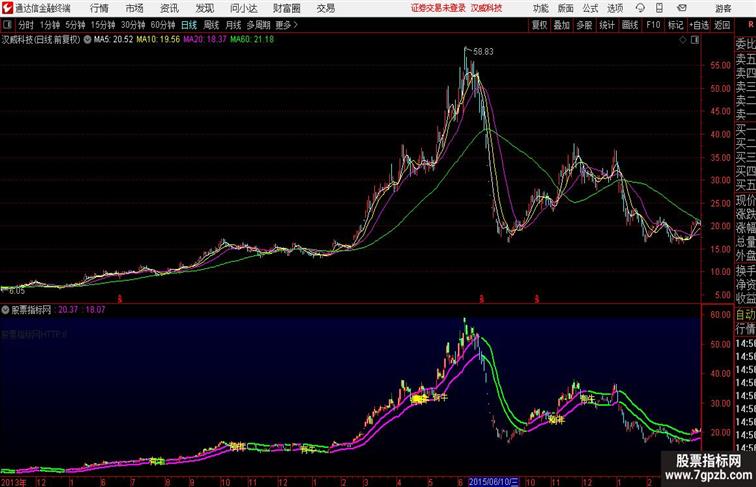Open the dropdown circle beside 汉威科技(日线 前复权)

(87, 40)
